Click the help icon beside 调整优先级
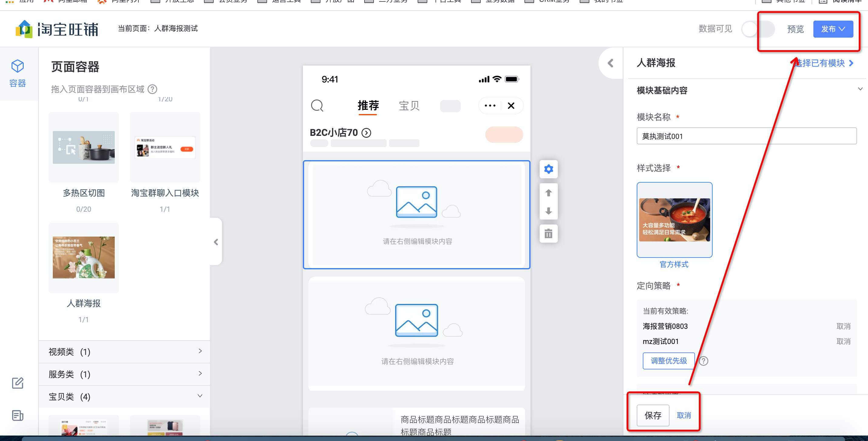 point(703,361)
